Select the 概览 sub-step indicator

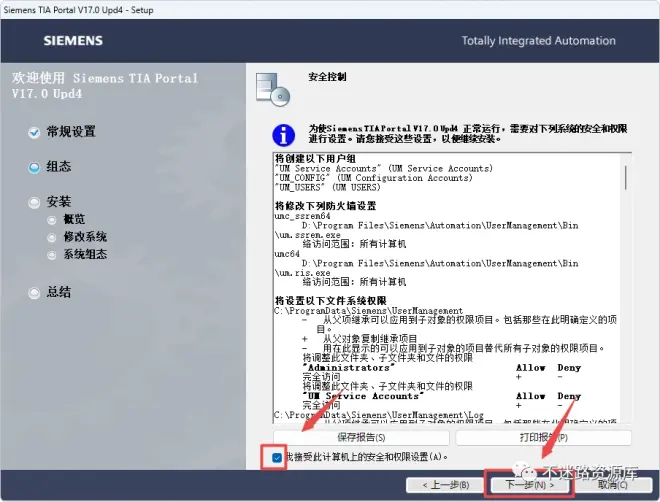[51, 220]
